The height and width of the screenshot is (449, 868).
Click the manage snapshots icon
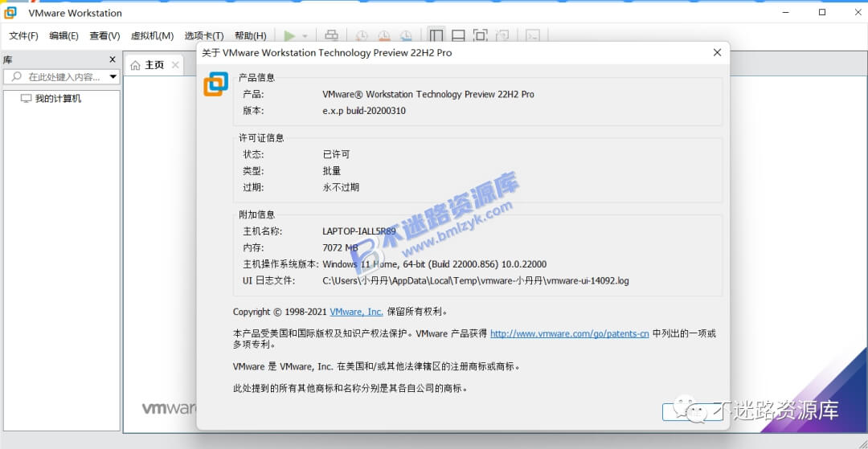pos(407,36)
